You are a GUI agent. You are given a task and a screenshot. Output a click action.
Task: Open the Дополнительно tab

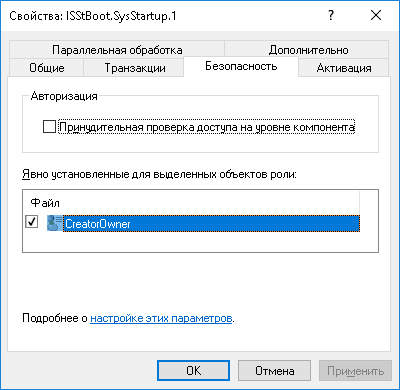click(x=308, y=50)
